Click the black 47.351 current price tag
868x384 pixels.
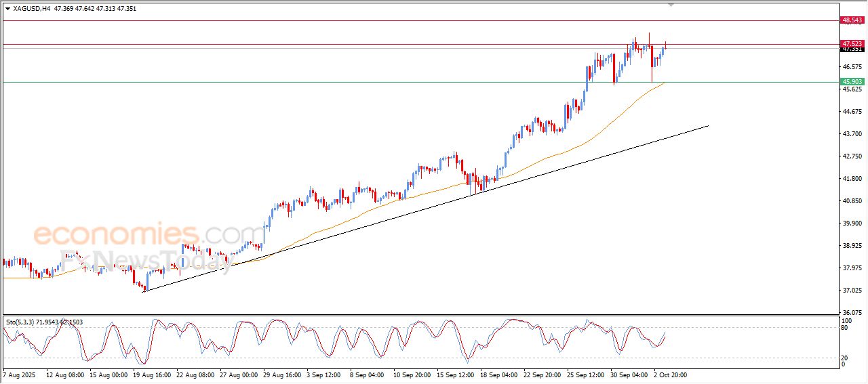(x=852, y=49)
